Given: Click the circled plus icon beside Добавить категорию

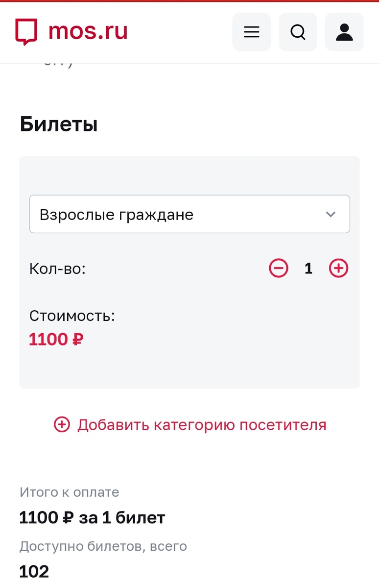Looking at the screenshot, I should [62, 425].
